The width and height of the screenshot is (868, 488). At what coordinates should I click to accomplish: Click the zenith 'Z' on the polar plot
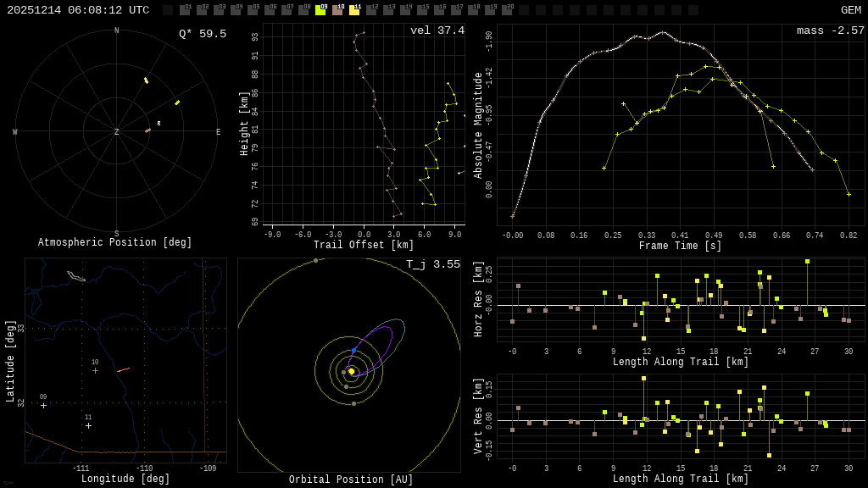[x=117, y=132]
